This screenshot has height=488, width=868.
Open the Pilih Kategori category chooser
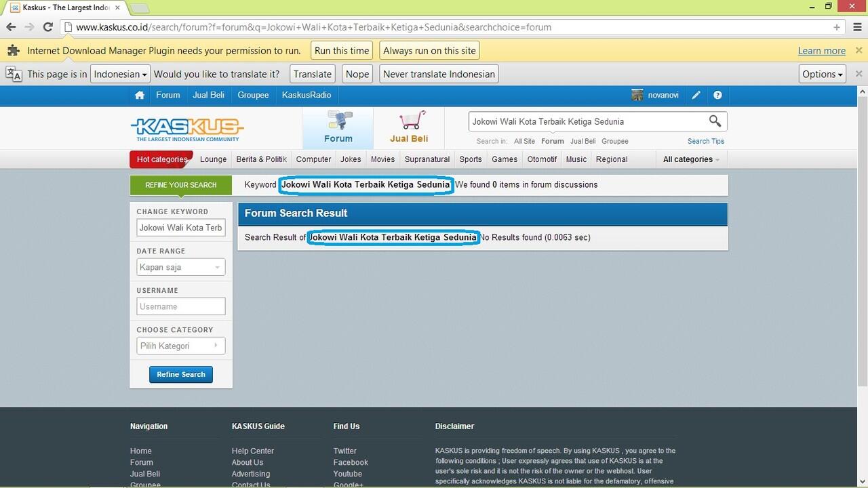(181, 346)
